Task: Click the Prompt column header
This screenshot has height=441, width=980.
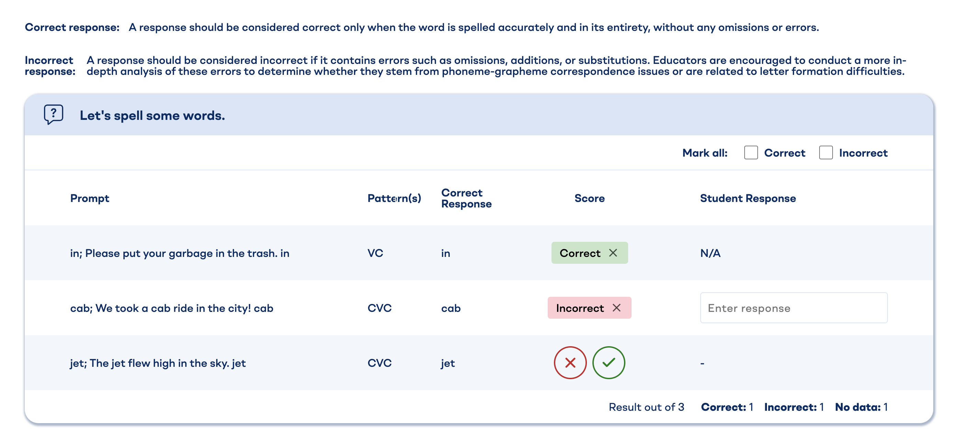Action: [x=89, y=198]
